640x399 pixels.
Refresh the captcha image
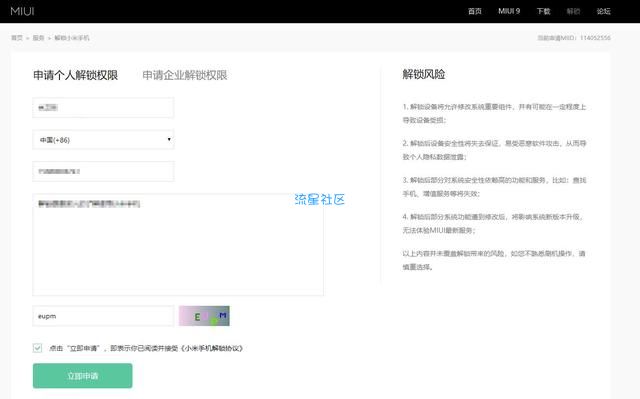tap(204, 316)
